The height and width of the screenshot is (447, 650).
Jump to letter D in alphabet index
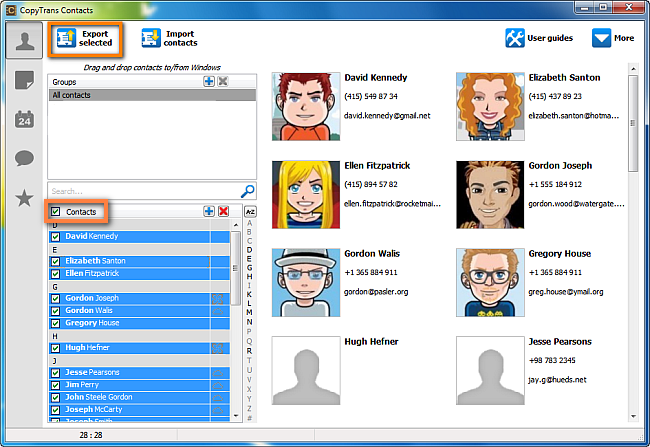point(250,250)
